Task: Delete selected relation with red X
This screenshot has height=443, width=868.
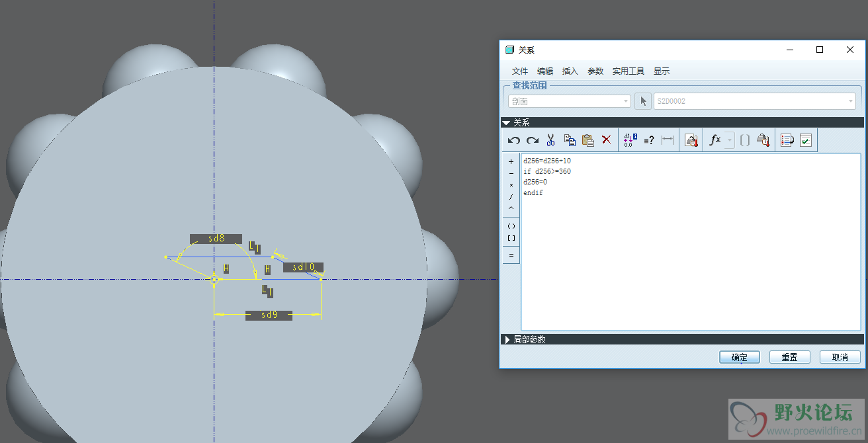Action: click(606, 140)
